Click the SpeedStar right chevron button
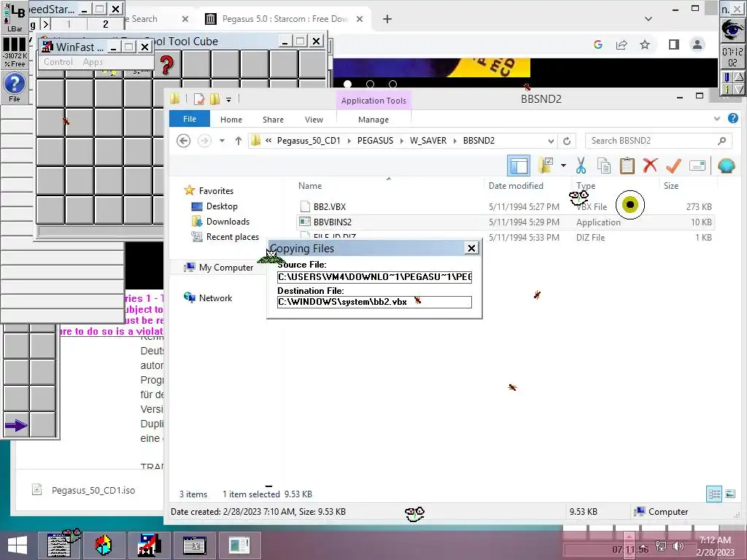 click(45, 24)
